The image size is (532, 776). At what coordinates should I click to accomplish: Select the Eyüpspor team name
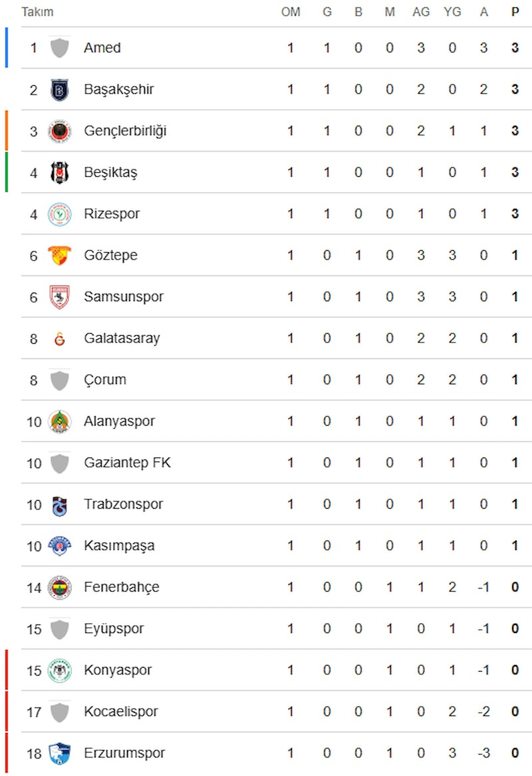[114, 629]
